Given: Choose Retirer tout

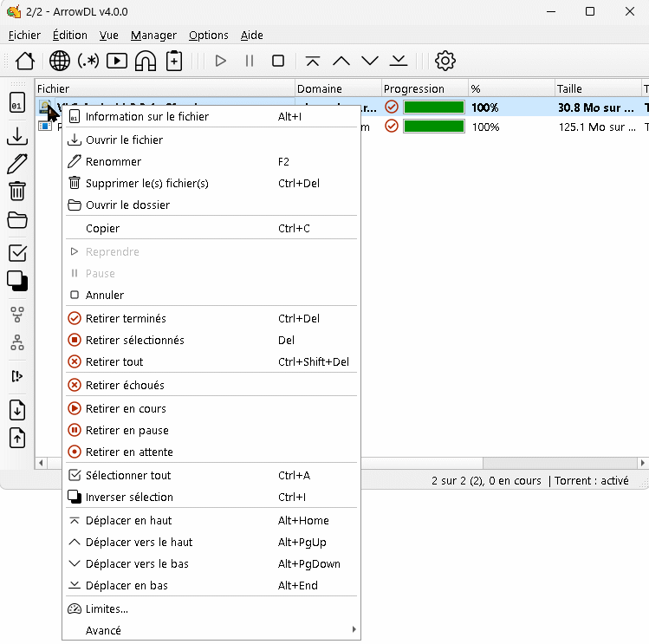Looking at the screenshot, I should 211,361.
